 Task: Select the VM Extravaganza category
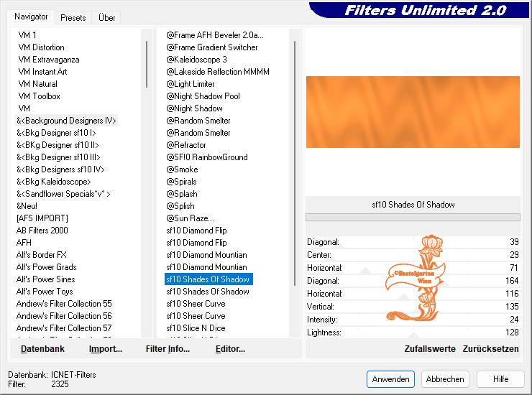point(49,60)
